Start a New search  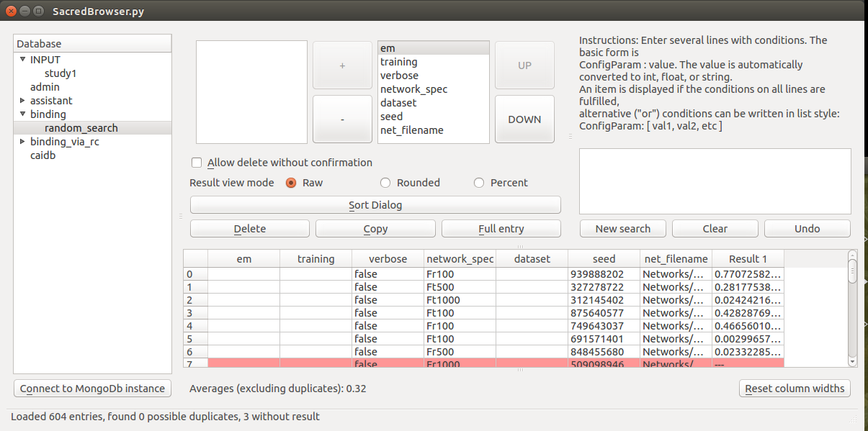point(623,229)
